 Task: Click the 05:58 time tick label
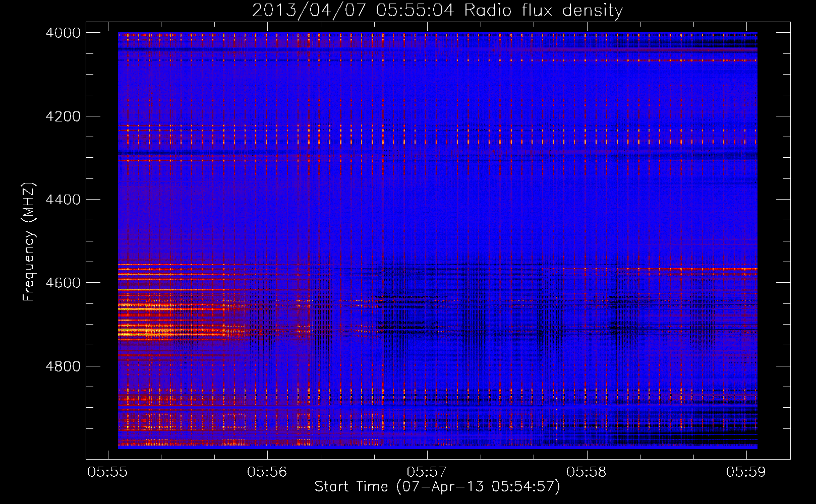point(587,472)
